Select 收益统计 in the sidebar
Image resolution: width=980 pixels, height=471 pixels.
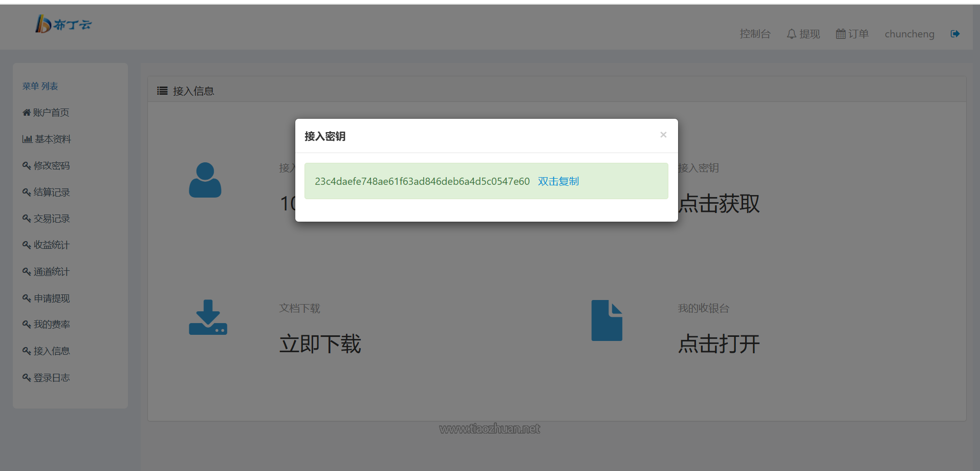pos(51,245)
